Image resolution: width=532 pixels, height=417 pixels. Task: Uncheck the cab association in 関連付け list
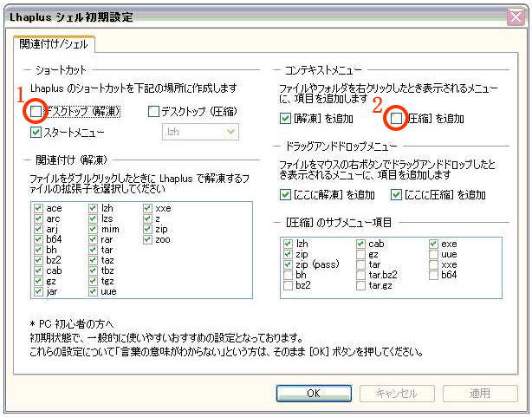(38, 270)
